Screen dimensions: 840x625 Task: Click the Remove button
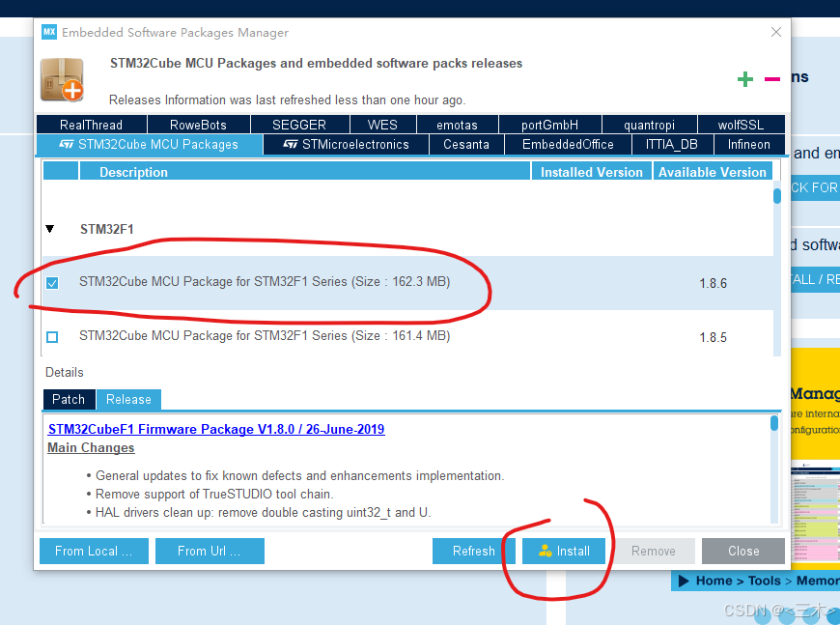654,551
